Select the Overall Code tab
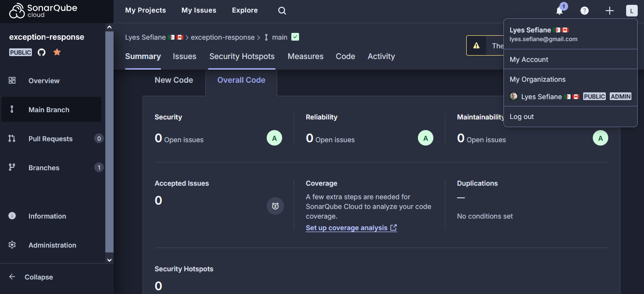The image size is (644, 294). pyautogui.click(x=242, y=80)
